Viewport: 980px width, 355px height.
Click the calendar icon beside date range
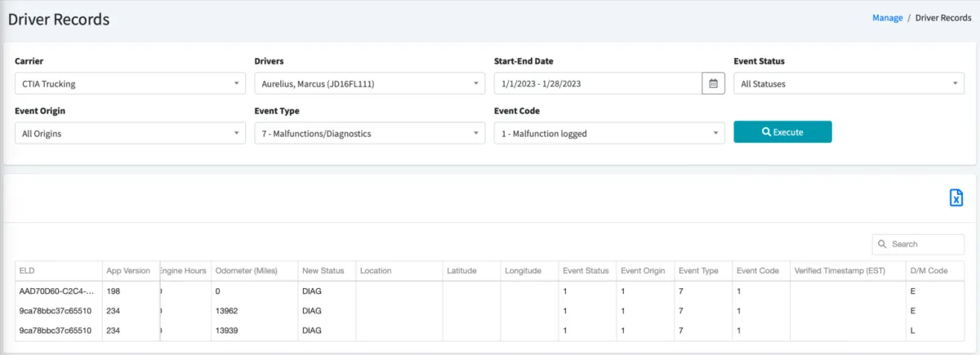click(x=713, y=83)
